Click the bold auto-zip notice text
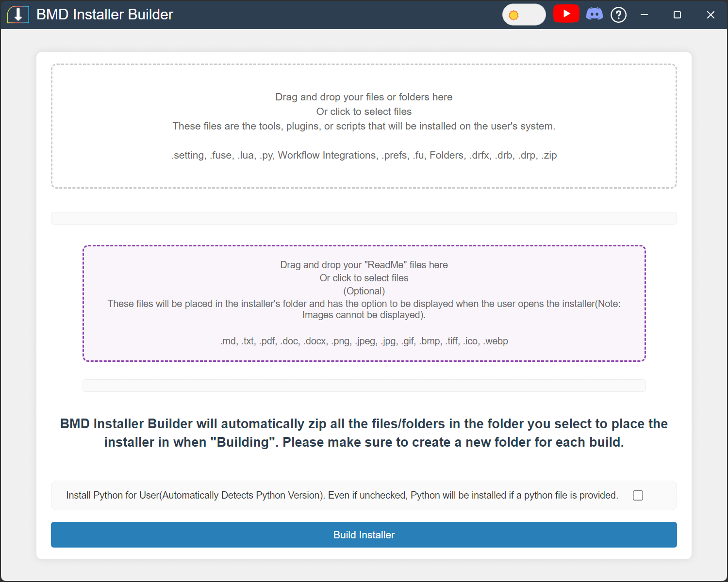Viewport: 728px width, 582px height. 364,433
